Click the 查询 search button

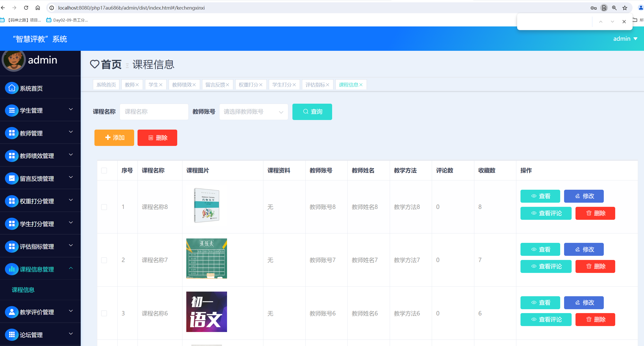(x=312, y=112)
